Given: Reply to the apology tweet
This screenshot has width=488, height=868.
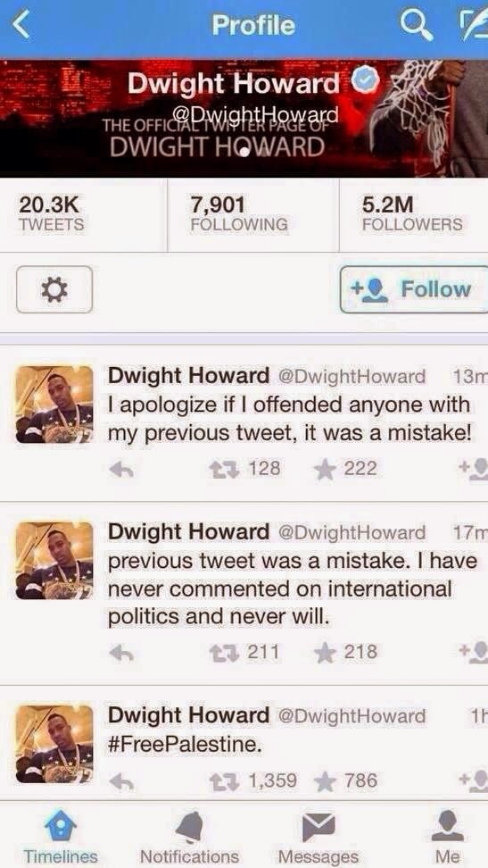Looking at the screenshot, I should [x=121, y=470].
